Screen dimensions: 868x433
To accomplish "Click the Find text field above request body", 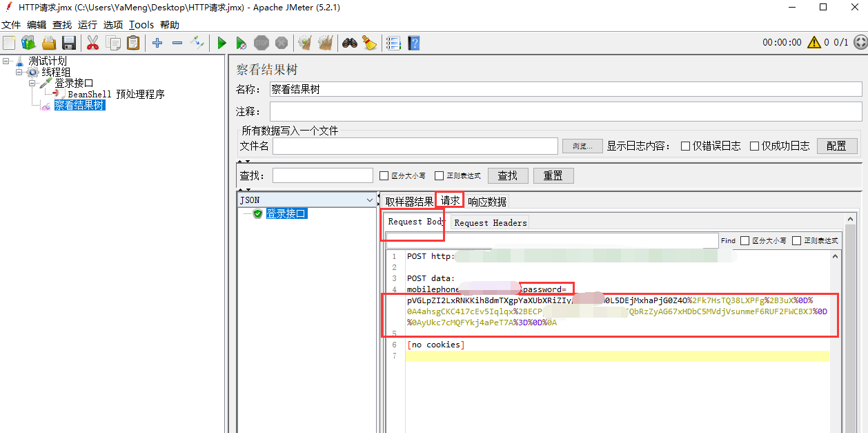I will (552, 240).
